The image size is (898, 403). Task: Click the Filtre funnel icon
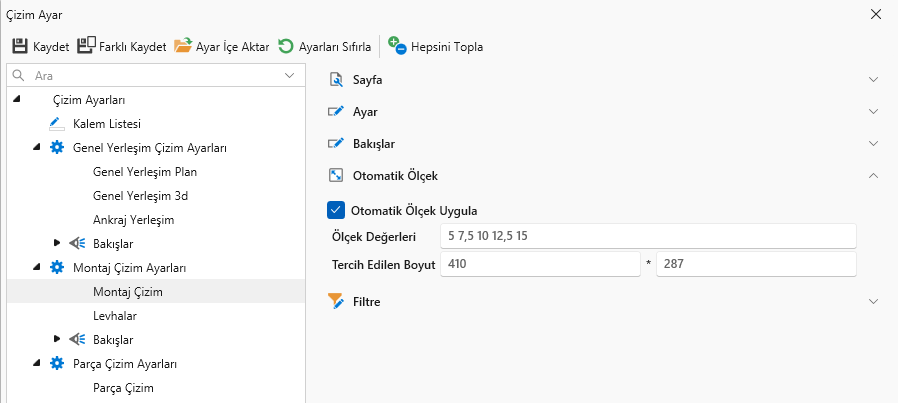pyautogui.click(x=336, y=301)
